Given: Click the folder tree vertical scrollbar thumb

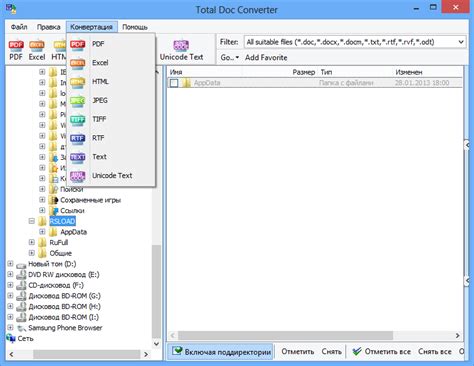Looking at the screenshot, I should click(156, 291).
